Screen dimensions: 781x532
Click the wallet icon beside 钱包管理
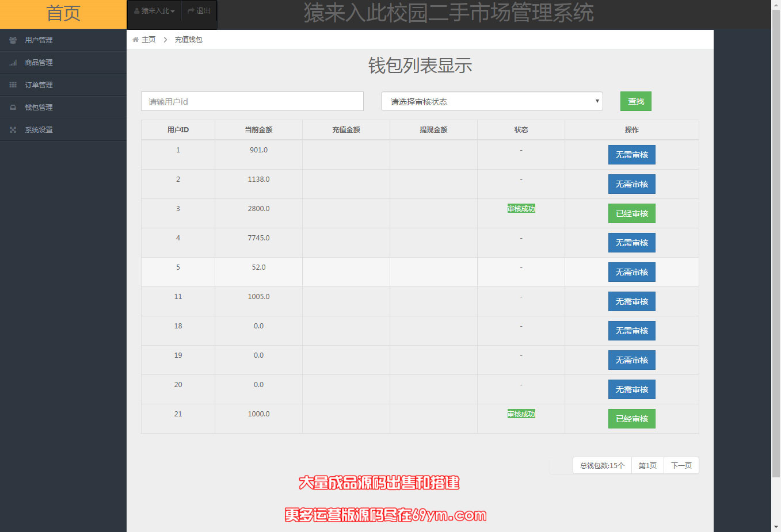pyautogui.click(x=13, y=108)
